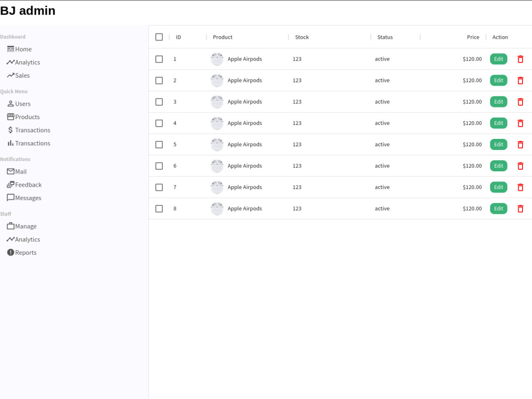The height and width of the screenshot is (399, 532).
Task: Click the Airpods thumbnail in row 8
Action: (x=217, y=209)
